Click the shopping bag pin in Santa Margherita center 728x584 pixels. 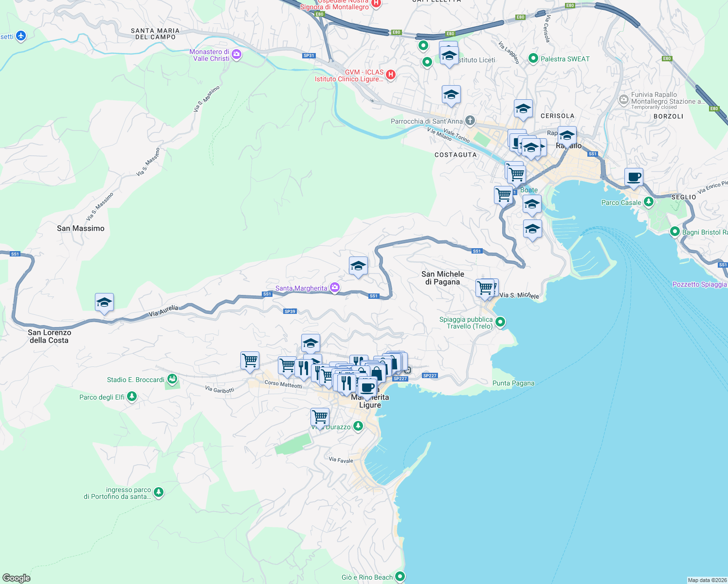pos(377,372)
